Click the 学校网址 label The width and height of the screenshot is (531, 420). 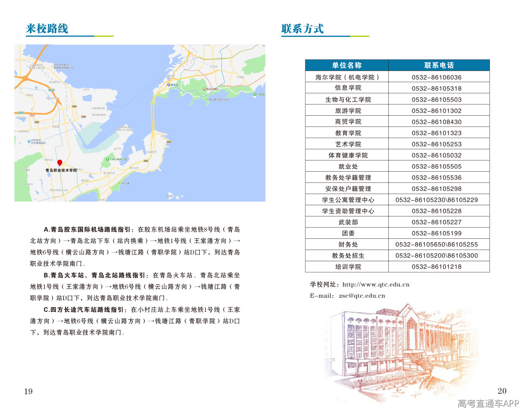[x=324, y=284]
